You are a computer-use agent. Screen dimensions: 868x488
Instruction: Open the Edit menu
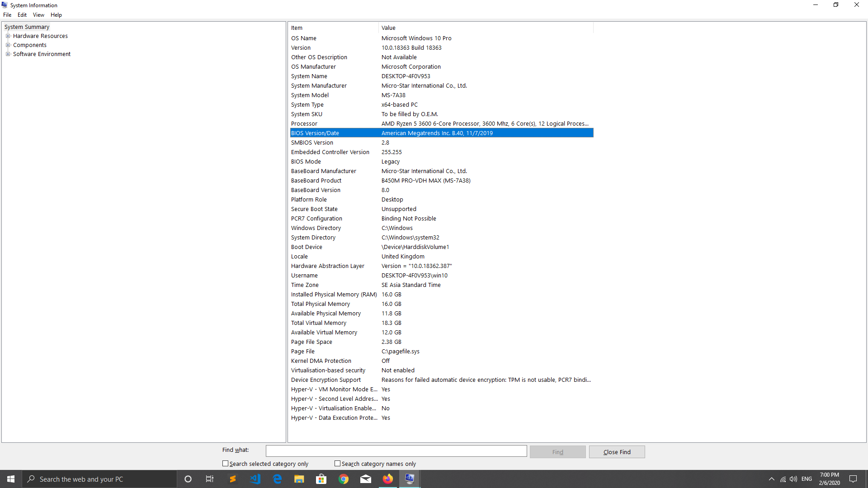tap(22, 15)
